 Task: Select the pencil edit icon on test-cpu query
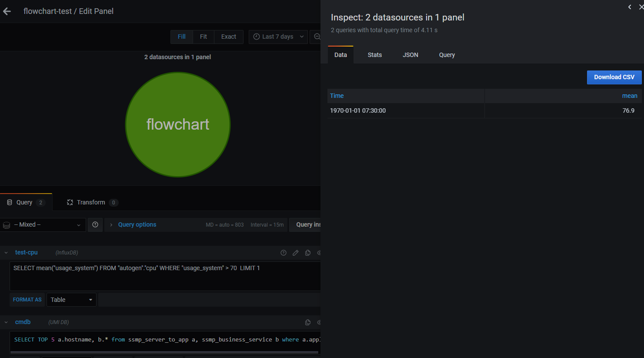(x=296, y=253)
